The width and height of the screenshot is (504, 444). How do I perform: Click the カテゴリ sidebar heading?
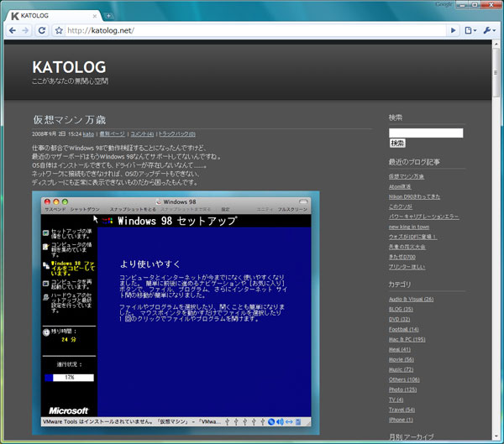coord(400,285)
